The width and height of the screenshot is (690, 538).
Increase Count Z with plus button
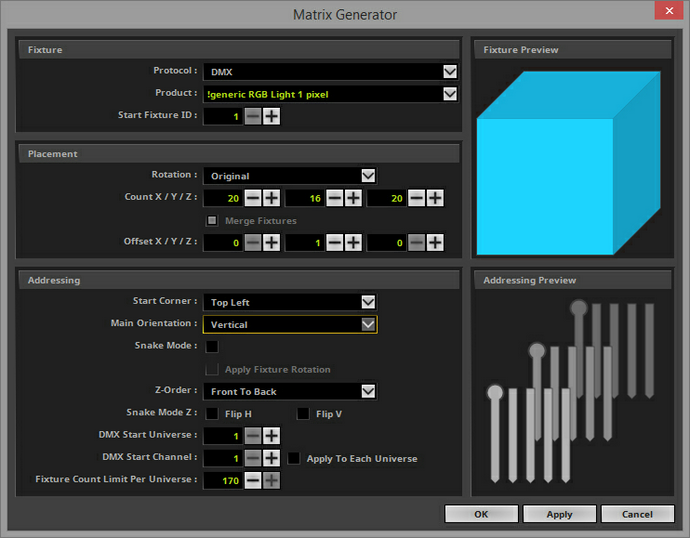click(435, 198)
